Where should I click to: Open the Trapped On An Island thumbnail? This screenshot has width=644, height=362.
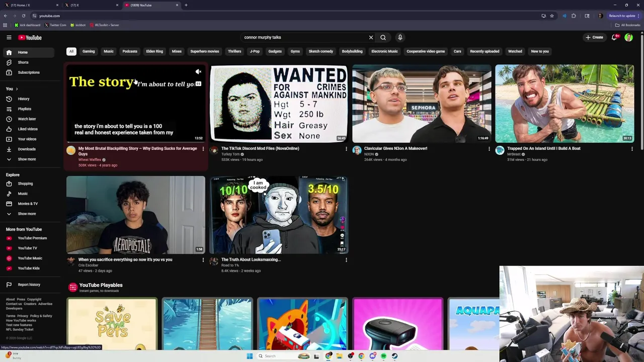(x=565, y=104)
